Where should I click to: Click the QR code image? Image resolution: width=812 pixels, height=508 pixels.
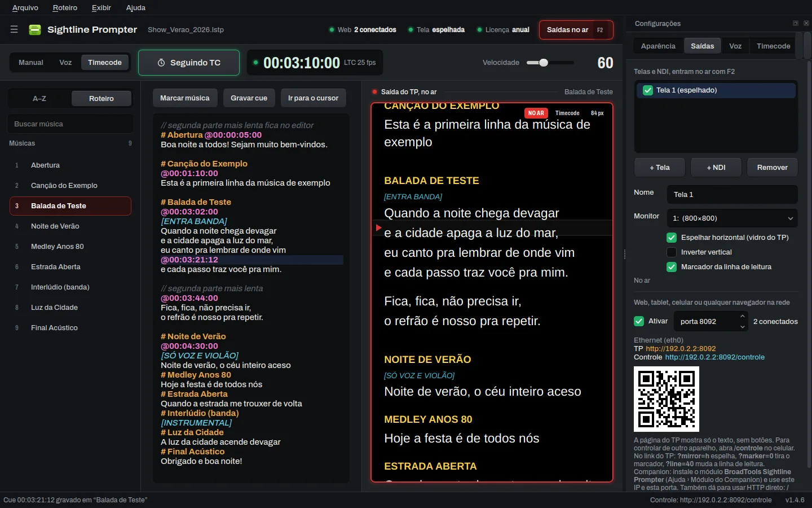pyautogui.click(x=667, y=399)
